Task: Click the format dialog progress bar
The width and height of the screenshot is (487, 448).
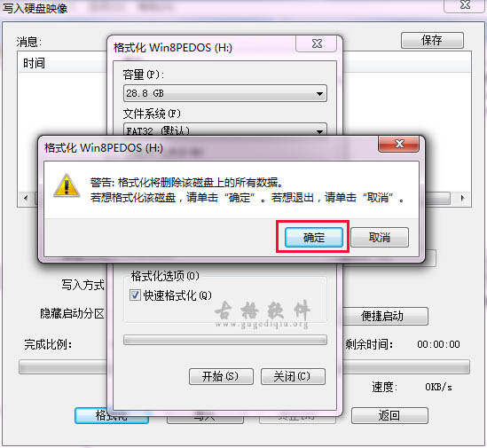Action: pos(224,340)
